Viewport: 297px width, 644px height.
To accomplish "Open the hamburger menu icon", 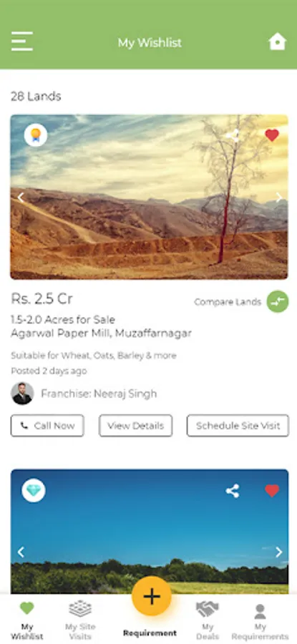I will click(21, 42).
